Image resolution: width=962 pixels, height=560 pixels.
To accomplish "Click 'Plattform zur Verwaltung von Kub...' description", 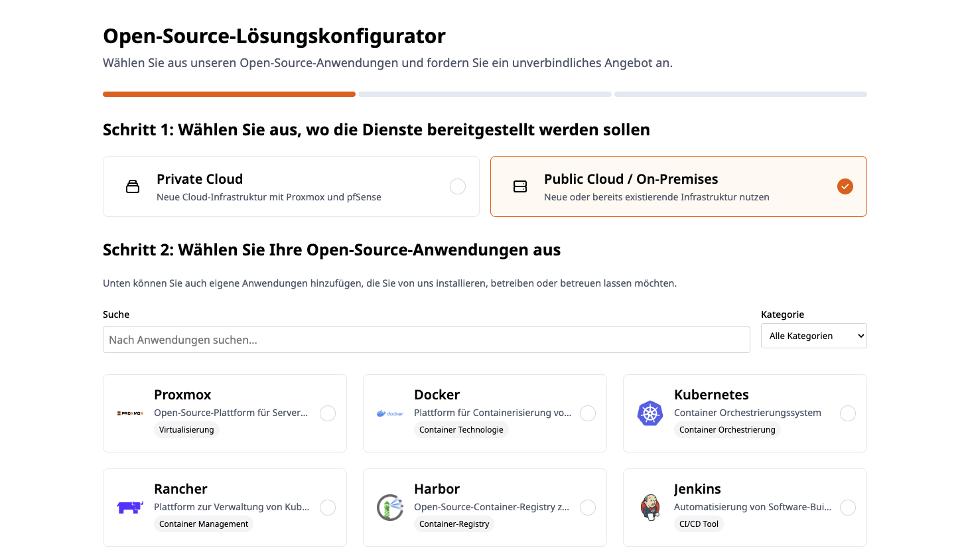I will pyautogui.click(x=232, y=507).
